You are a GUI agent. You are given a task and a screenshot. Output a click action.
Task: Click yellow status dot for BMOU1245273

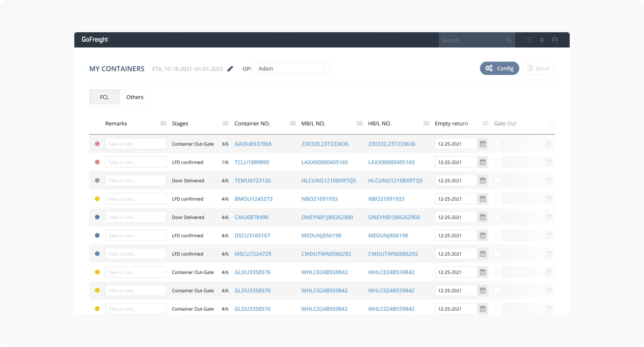click(97, 199)
